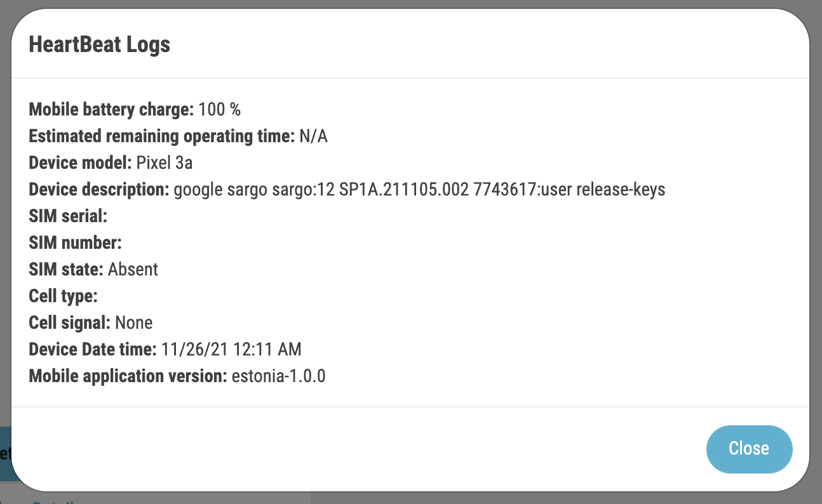Click the HeartBeat Logs dialog title
The height and width of the screenshot is (504, 822).
click(x=100, y=44)
